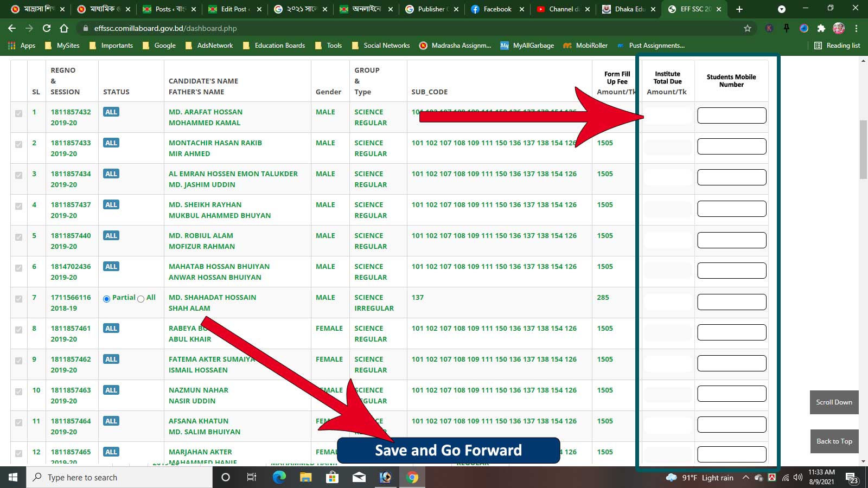Close the Facebook tab
The width and height of the screenshot is (868, 488).
click(522, 9)
